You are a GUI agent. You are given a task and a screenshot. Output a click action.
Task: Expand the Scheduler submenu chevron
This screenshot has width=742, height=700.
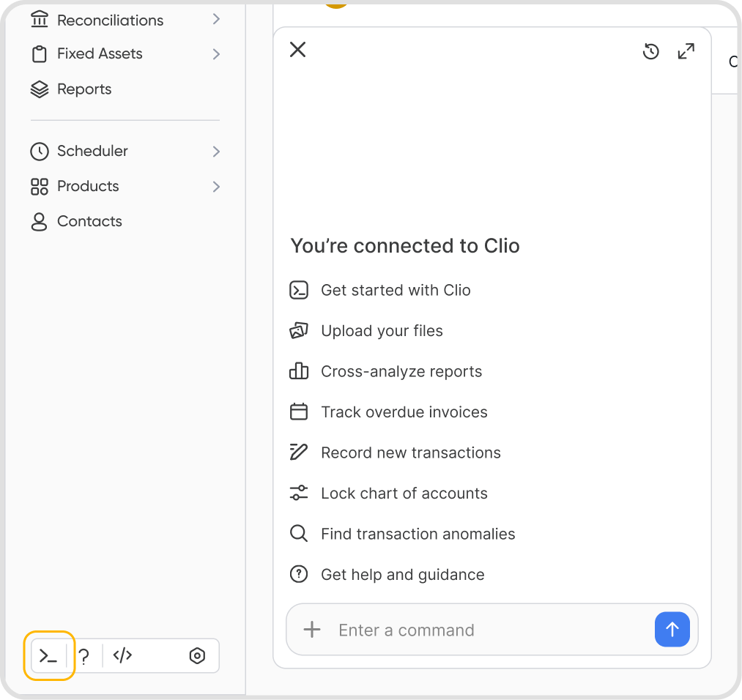pos(216,152)
